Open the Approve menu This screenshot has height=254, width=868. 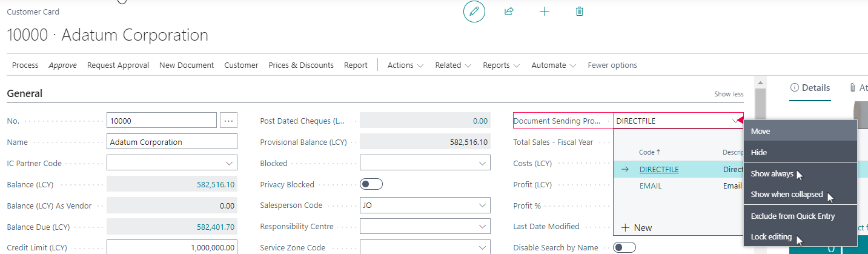point(62,65)
